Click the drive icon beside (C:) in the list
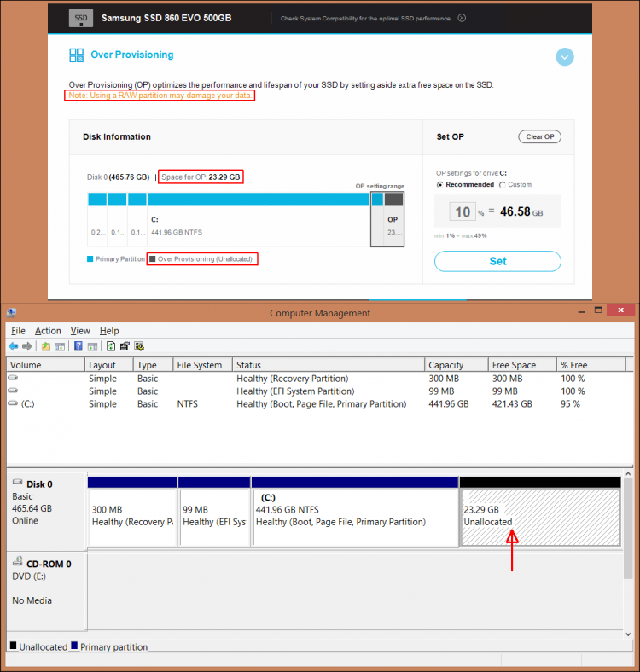Screen dimensions: 640x672 14,403
